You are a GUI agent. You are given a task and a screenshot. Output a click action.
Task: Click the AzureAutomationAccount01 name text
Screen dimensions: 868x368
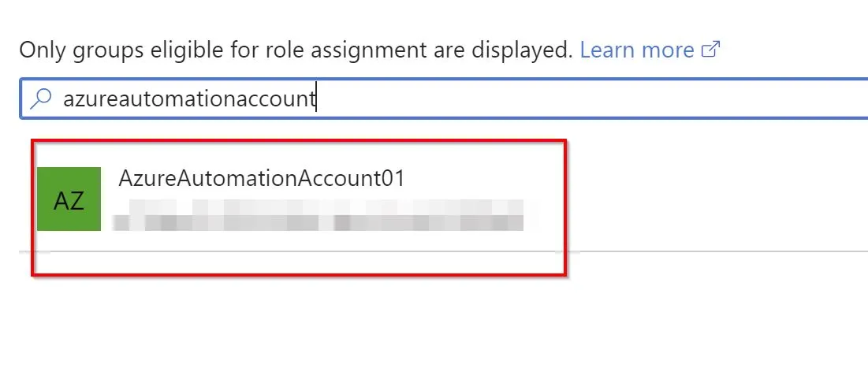click(x=262, y=179)
